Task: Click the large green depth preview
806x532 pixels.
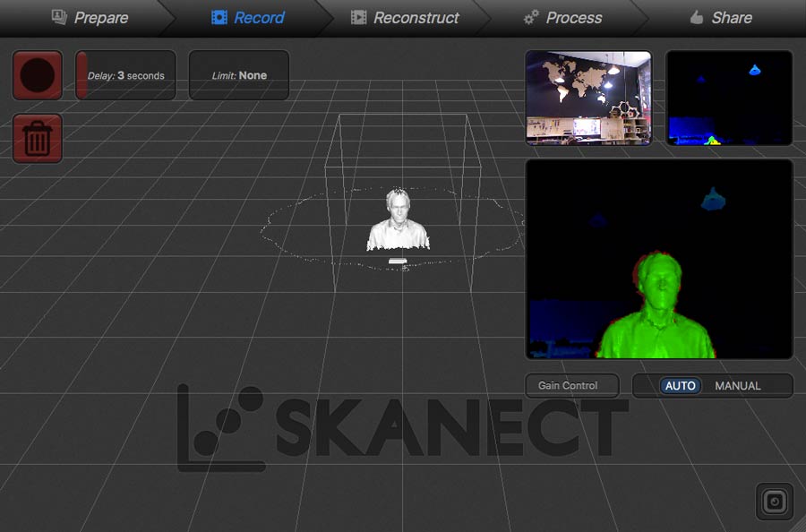Action: (x=658, y=260)
